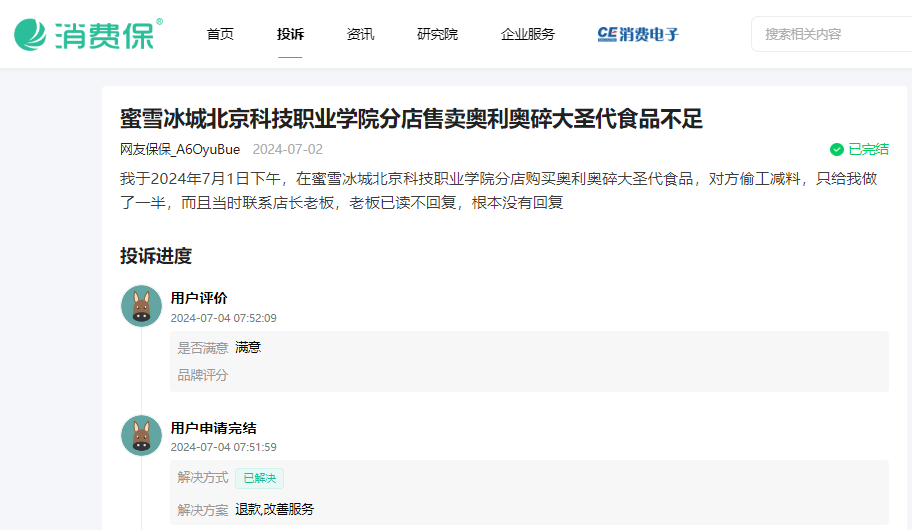Click the 品牌评分 label
Image resolution: width=912 pixels, height=530 pixels.
(x=202, y=375)
